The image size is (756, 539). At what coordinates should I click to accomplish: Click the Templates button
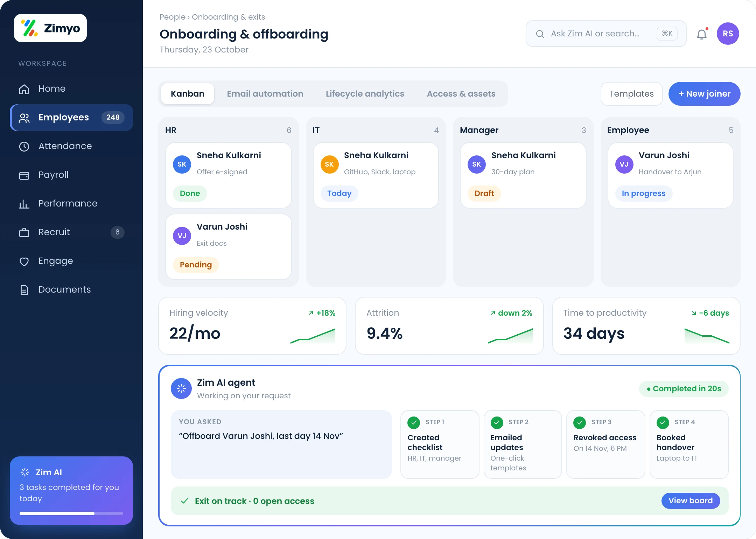click(631, 94)
